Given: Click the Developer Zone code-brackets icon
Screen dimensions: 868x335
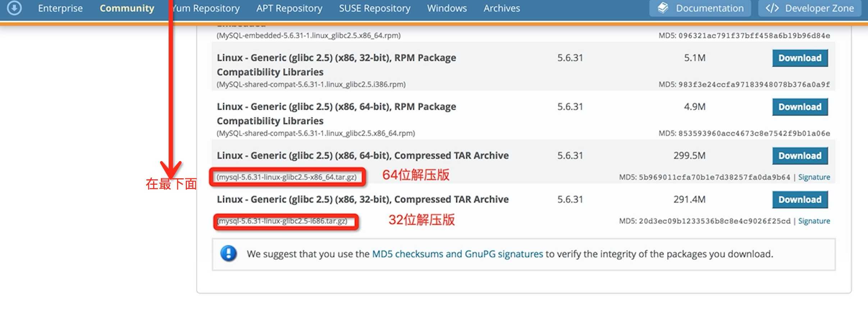Looking at the screenshot, I should pos(772,8).
